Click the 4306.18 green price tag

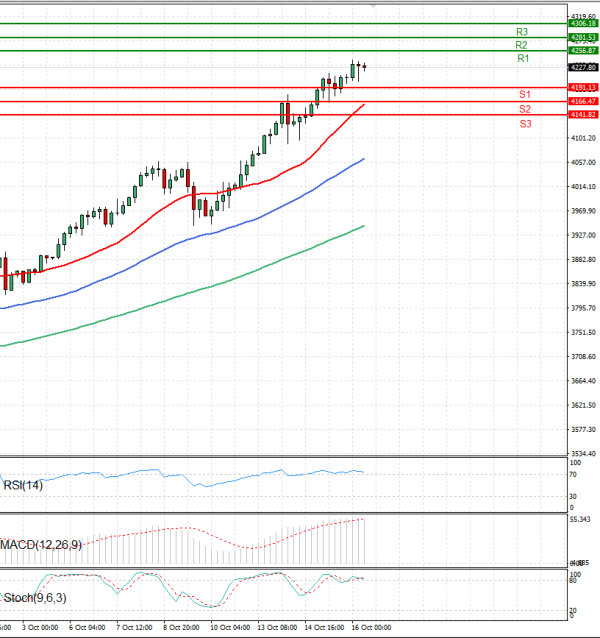[x=582, y=23]
